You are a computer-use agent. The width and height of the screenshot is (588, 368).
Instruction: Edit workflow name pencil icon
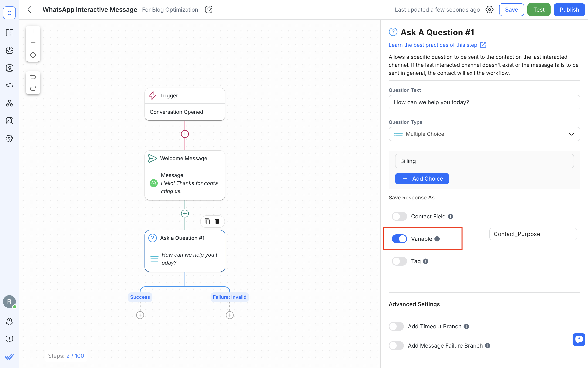click(208, 10)
